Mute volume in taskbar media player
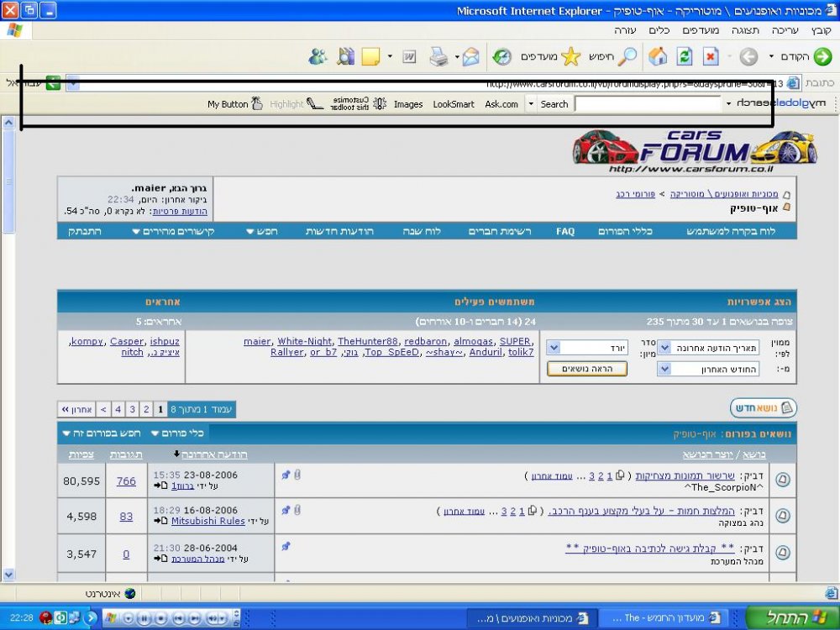This screenshot has height=630, width=840. 213,617
